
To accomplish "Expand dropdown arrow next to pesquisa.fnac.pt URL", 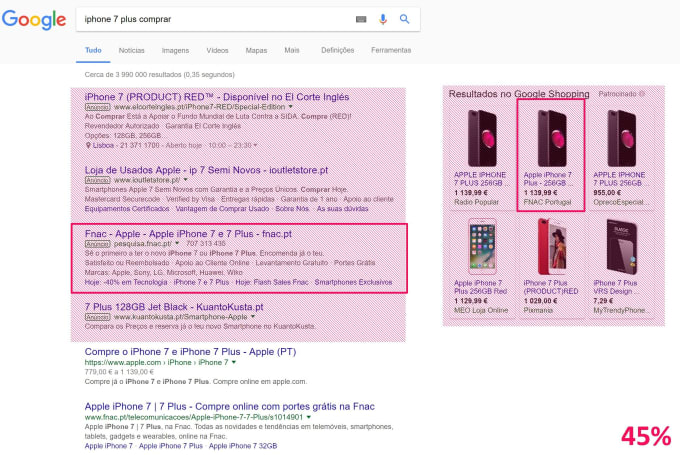I will [x=177, y=243].
